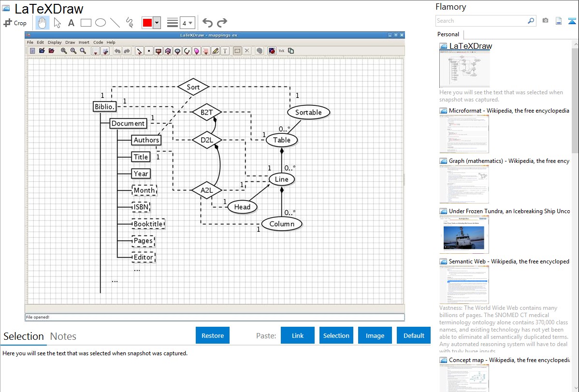Image resolution: width=579 pixels, height=392 pixels.
Task: Switch to the Notes tab
Action: [63, 336]
